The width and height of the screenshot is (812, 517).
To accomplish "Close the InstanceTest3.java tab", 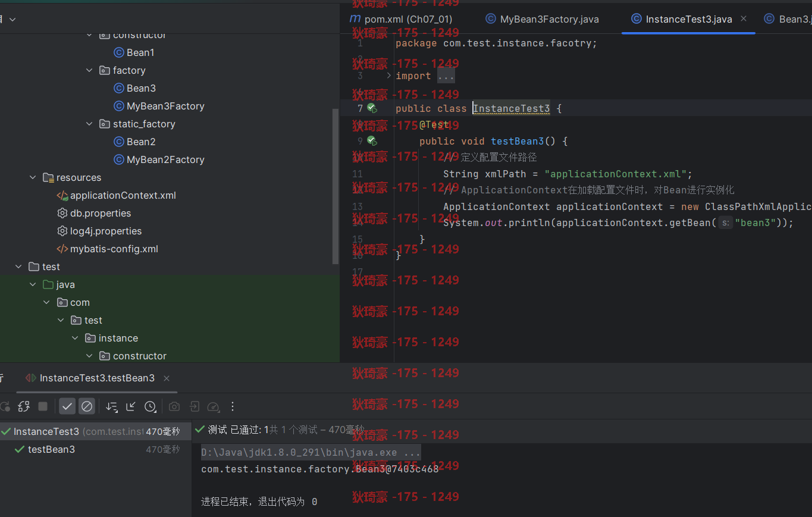I will (744, 19).
